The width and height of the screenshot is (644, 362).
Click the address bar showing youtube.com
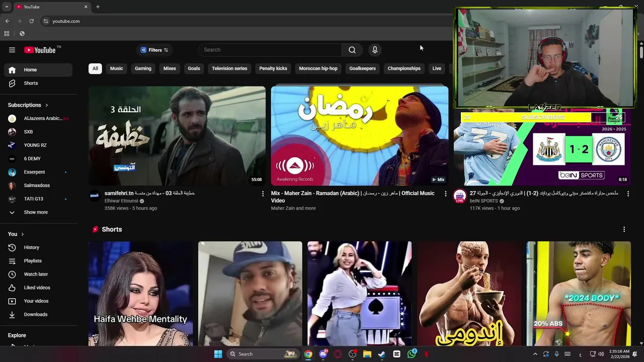(x=66, y=21)
